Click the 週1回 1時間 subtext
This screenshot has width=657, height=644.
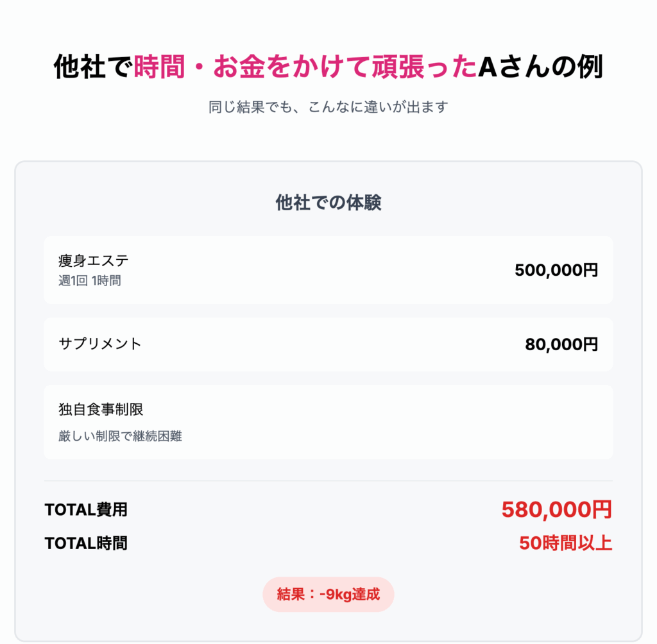(90, 281)
